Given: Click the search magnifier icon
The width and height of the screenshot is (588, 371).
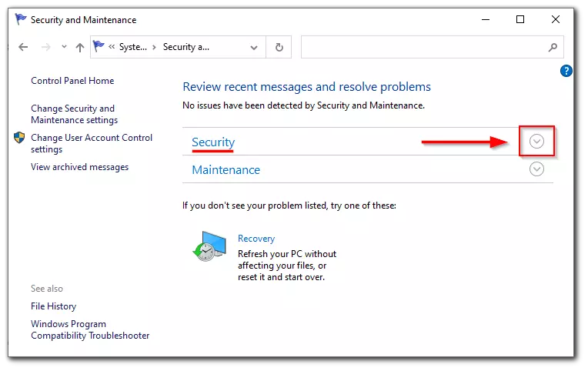Looking at the screenshot, I should [x=553, y=47].
